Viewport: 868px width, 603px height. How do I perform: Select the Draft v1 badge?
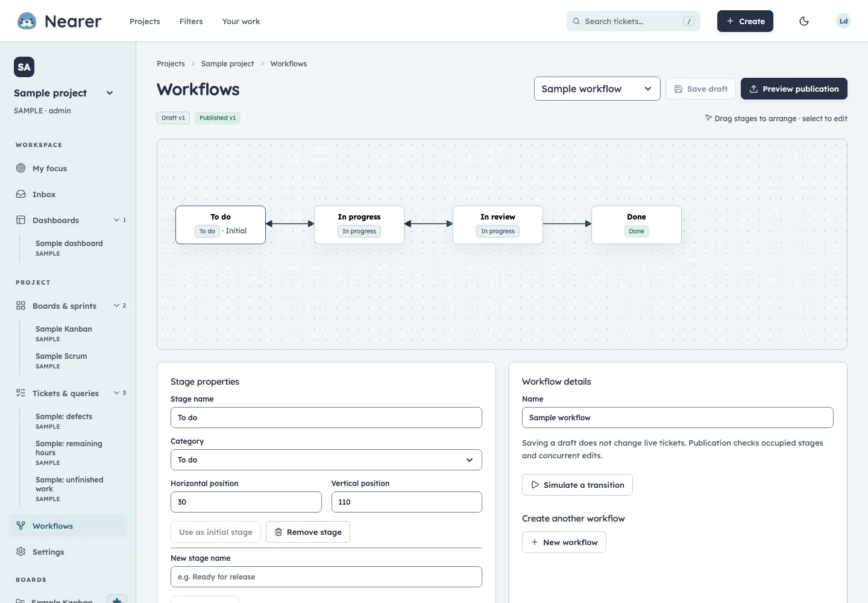[174, 118]
